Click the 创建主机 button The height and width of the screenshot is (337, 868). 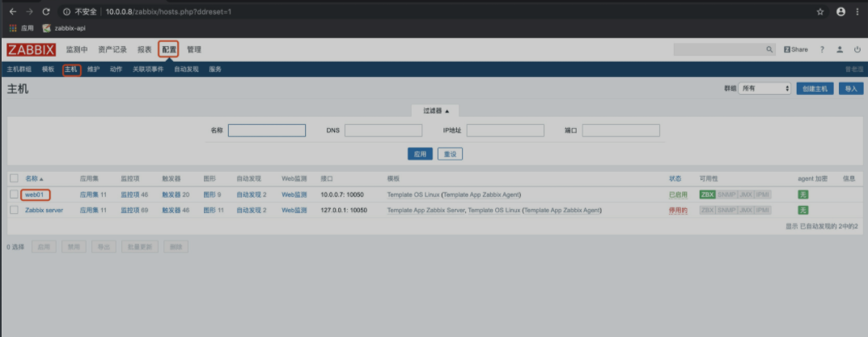click(x=815, y=88)
